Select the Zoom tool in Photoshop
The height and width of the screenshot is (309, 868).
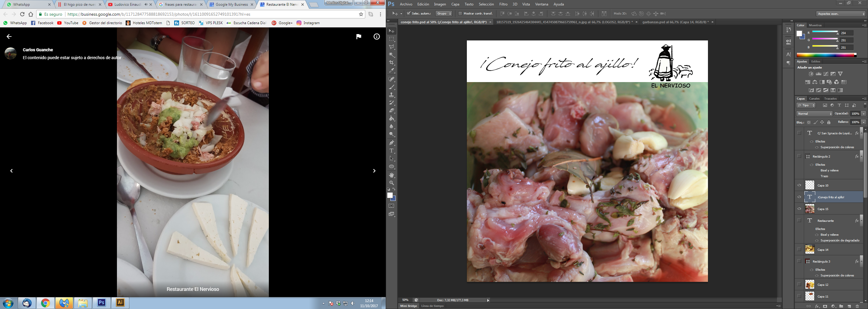(392, 183)
